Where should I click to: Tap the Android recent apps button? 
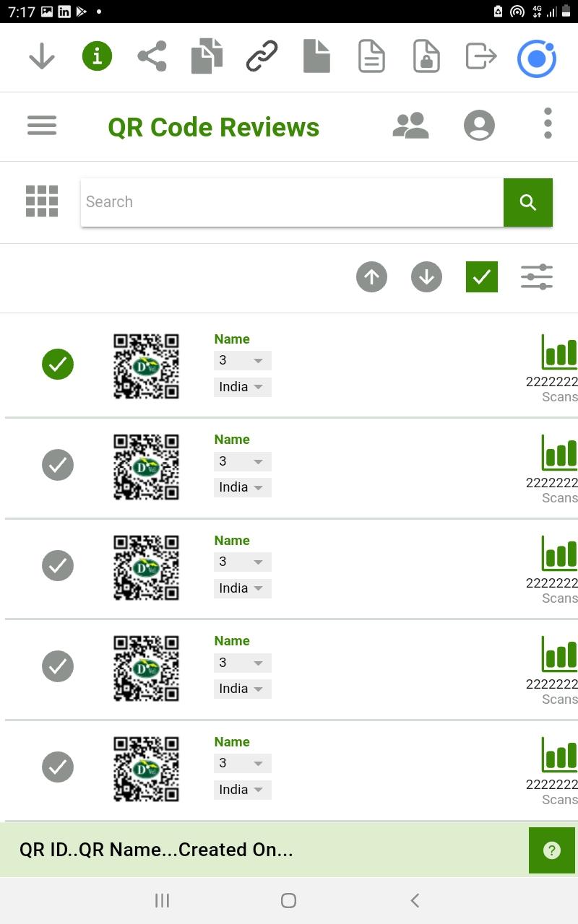click(x=163, y=900)
